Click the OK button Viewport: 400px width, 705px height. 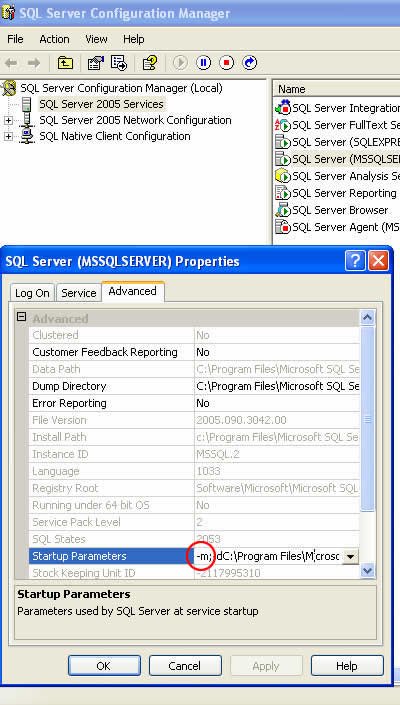[x=104, y=666]
